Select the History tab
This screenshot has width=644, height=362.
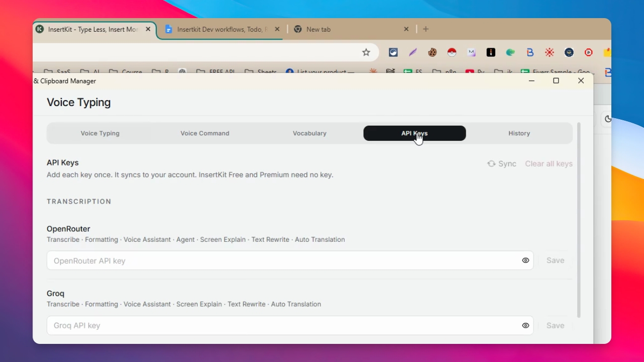click(x=519, y=133)
